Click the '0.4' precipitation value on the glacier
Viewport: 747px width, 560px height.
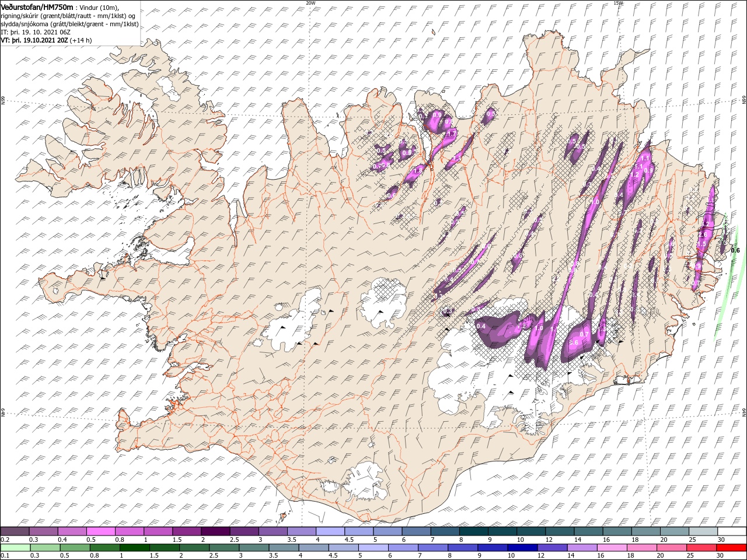[481, 325]
